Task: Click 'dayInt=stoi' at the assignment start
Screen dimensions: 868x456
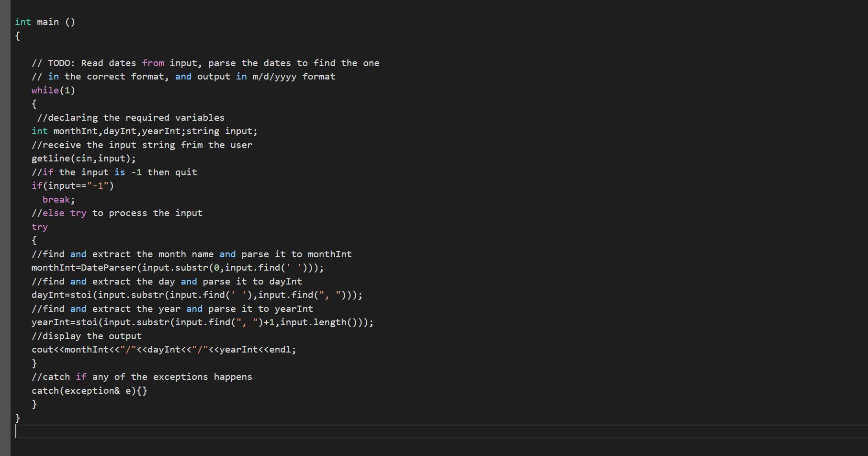Action: point(62,295)
